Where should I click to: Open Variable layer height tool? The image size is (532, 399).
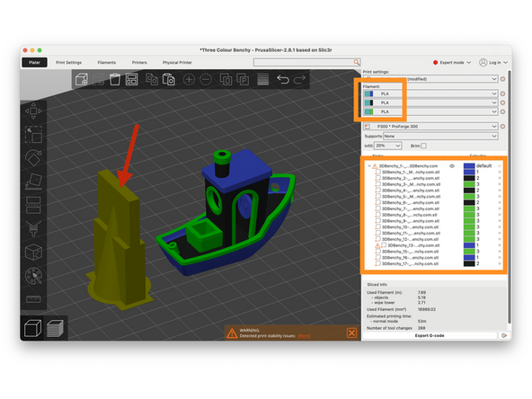tap(263, 79)
